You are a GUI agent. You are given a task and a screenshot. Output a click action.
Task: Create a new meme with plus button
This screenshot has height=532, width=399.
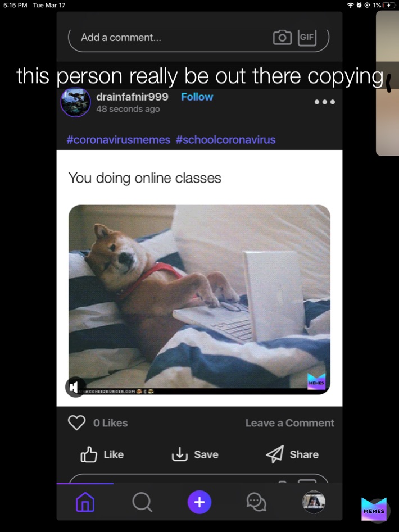[x=199, y=502]
